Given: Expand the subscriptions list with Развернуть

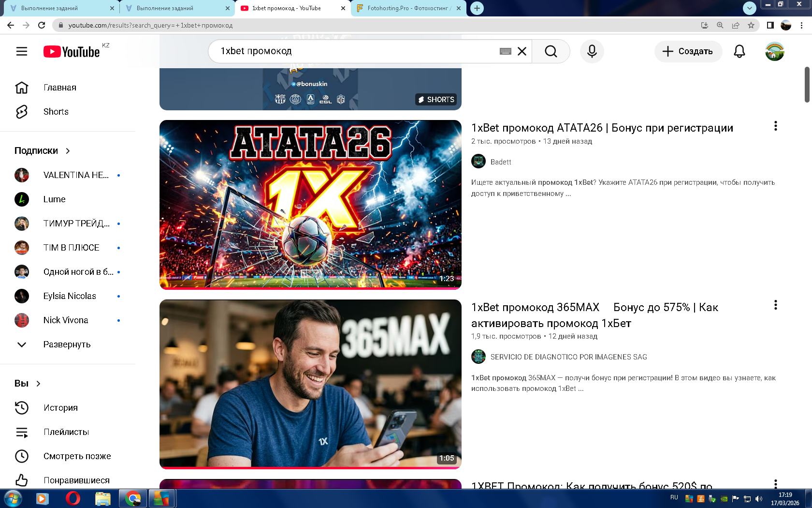Looking at the screenshot, I should pyautogui.click(x=68, y=344).
